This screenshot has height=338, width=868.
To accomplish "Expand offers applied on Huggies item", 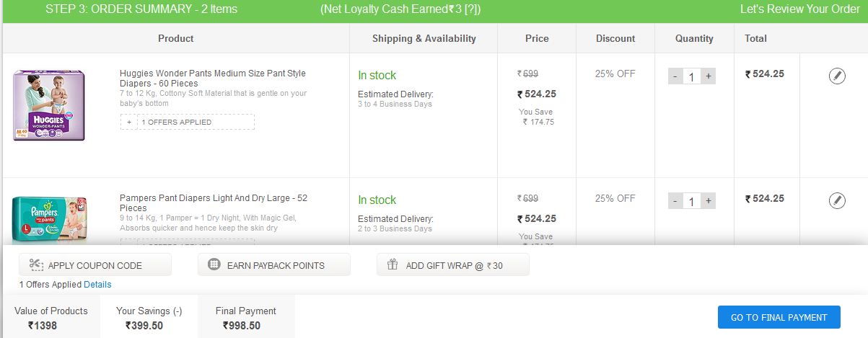I will (x=129, y=122).
